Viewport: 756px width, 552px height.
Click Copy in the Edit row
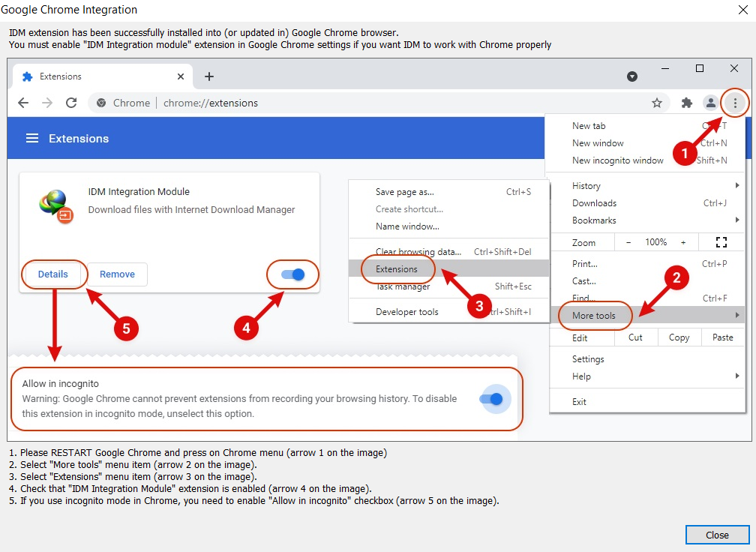(679, 337)
